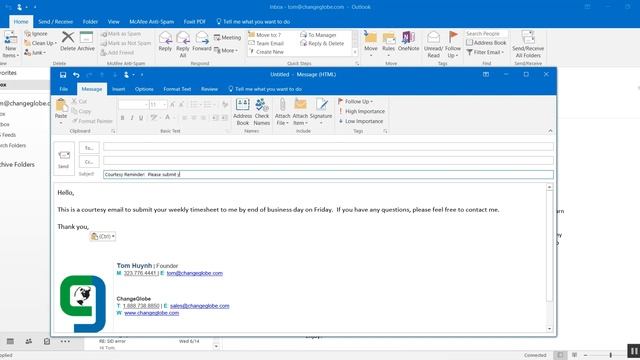Click Copy in the Clipboard group

pos(81,111)
